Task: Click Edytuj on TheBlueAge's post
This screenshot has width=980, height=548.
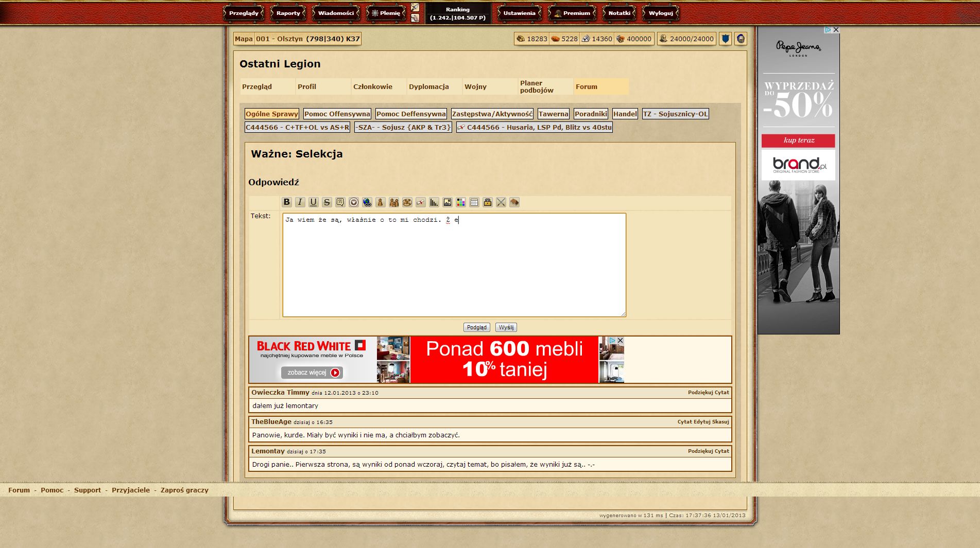Action: tap(701, 422)
